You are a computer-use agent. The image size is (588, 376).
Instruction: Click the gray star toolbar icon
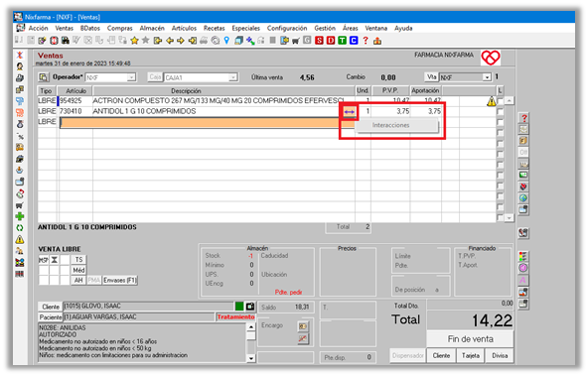tap(145, 41)
